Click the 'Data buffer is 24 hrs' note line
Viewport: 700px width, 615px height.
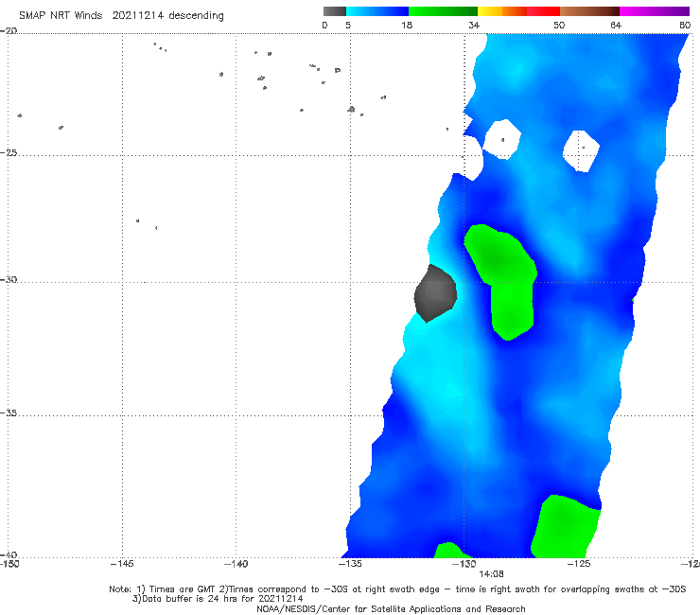(x=218, y=599)
